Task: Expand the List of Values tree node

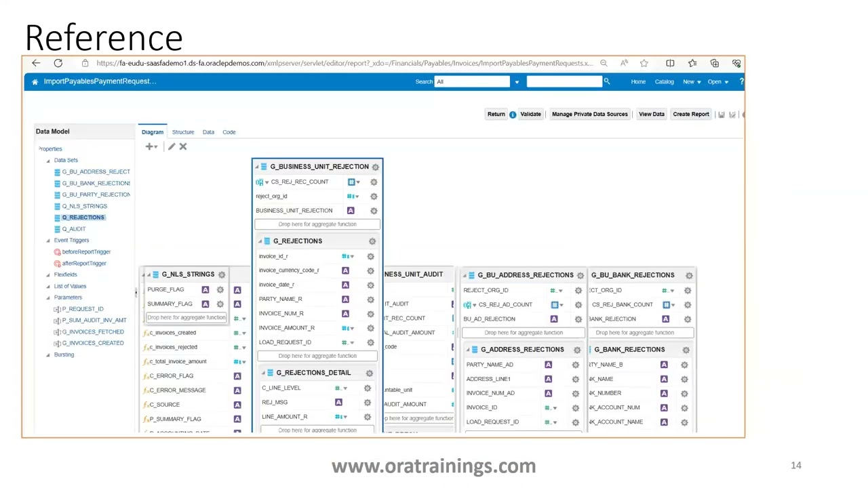Action: [48, 286]
